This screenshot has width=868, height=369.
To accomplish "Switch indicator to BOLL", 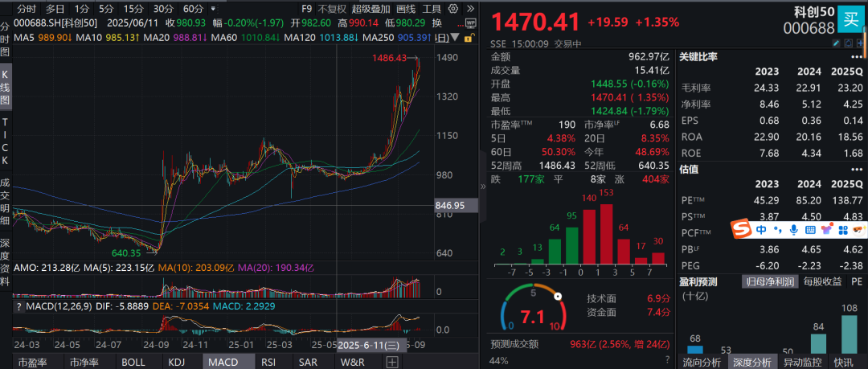I will (x=133, y=363).
